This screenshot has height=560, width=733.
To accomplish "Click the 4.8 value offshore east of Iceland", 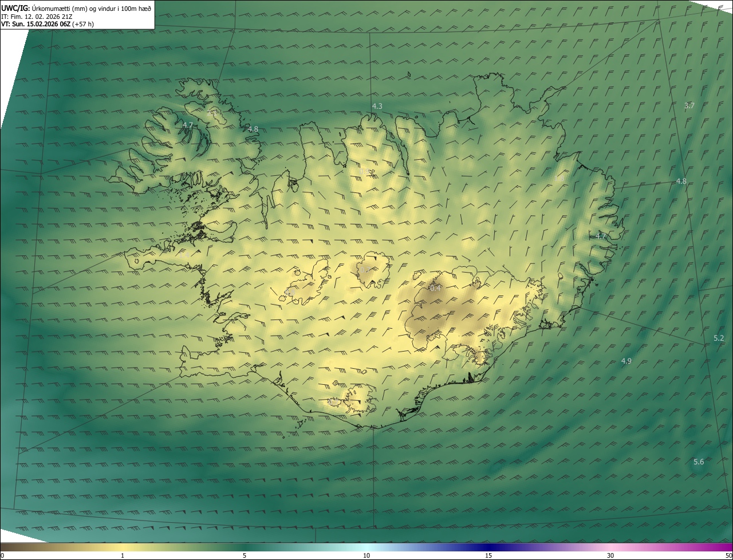I will 681,182.
